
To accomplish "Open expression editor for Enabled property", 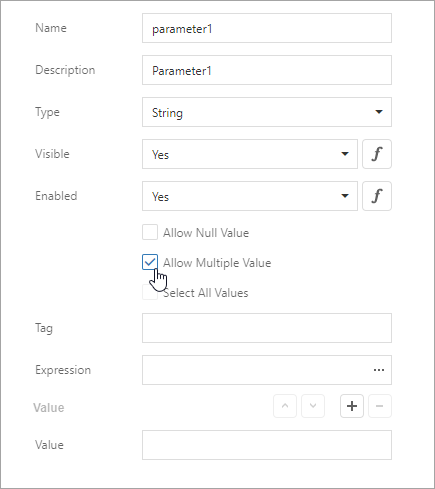I will (x=377, y=196).
